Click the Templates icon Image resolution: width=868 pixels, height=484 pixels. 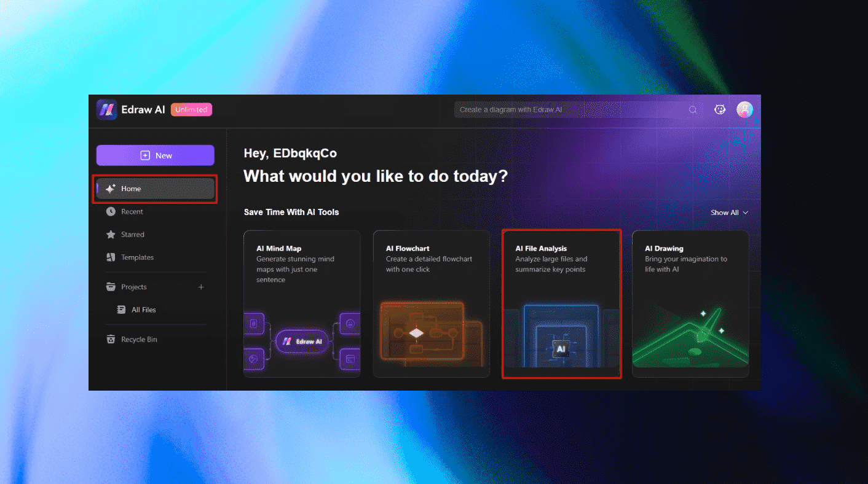[x=111, y=257]
